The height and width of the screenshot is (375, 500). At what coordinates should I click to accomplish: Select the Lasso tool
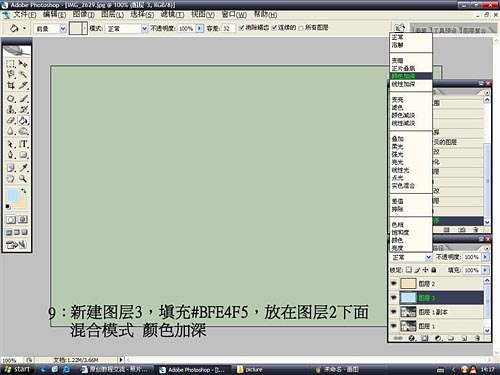coord(11,74)
